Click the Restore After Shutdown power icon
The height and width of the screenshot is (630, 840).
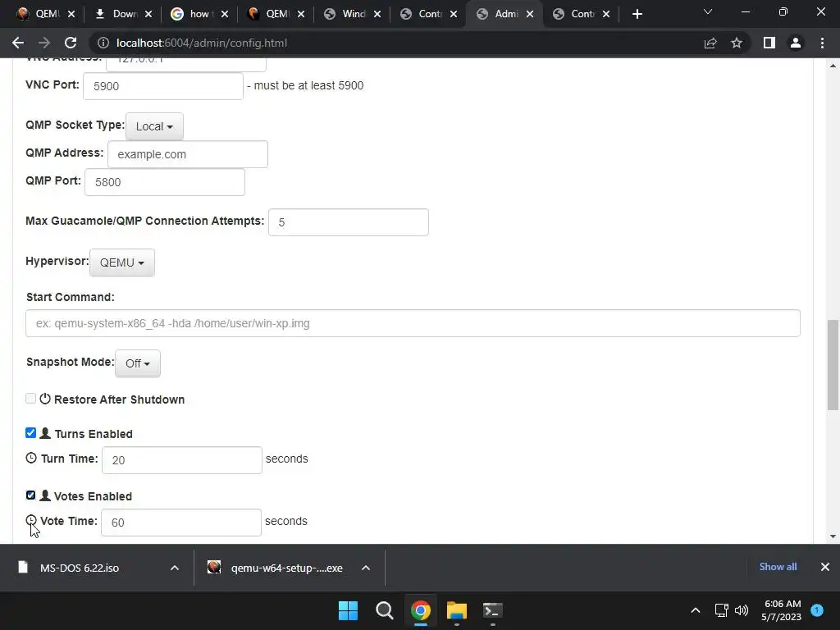pos(45,399)
